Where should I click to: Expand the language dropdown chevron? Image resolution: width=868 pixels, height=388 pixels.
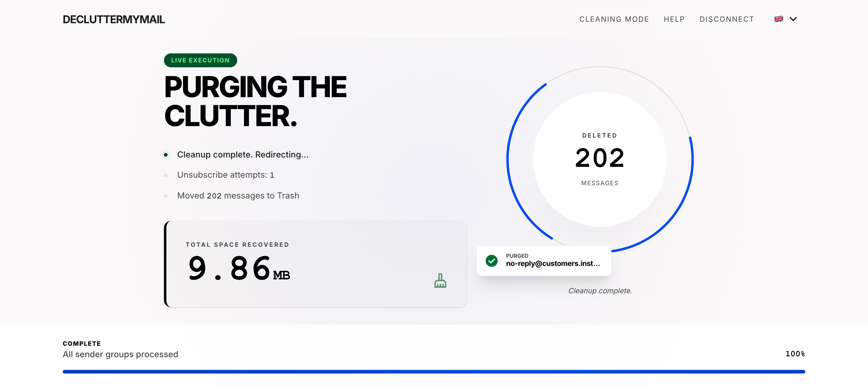pos(793,19)
